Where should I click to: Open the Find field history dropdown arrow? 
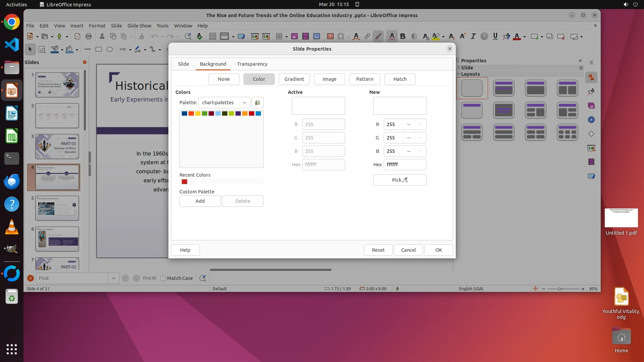pos(113,278)
